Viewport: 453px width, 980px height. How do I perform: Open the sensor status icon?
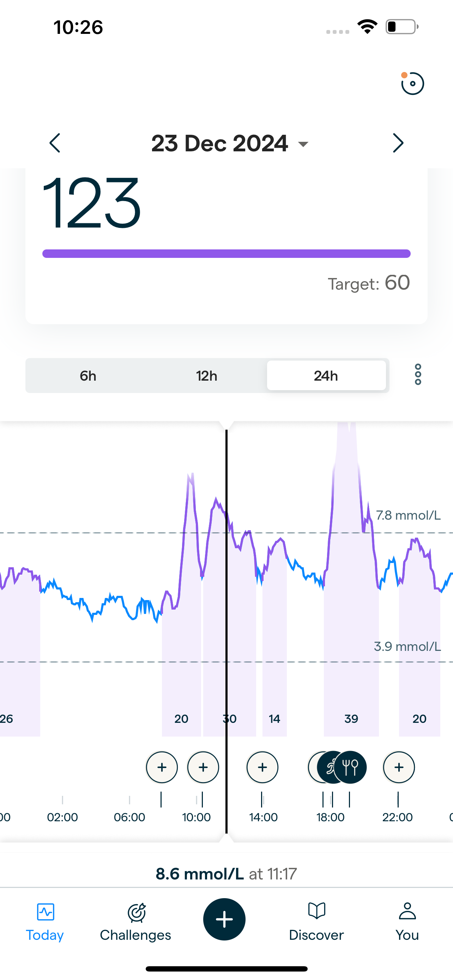412,84
